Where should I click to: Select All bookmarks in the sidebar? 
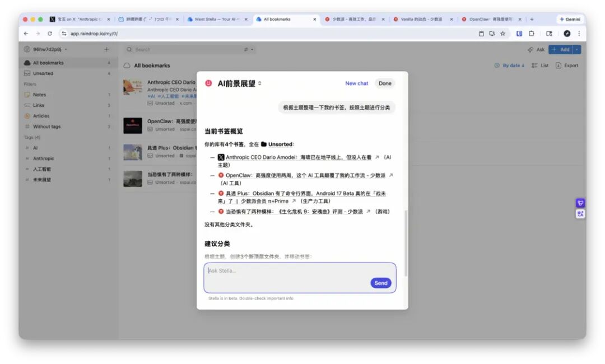click(68, 63)
